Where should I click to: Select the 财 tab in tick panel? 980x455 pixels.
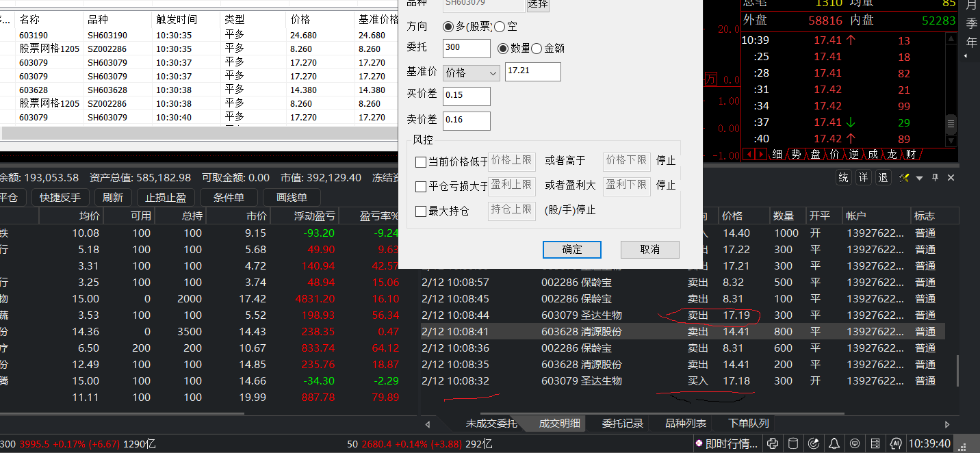pyautogui.click(x=911, y=155)
